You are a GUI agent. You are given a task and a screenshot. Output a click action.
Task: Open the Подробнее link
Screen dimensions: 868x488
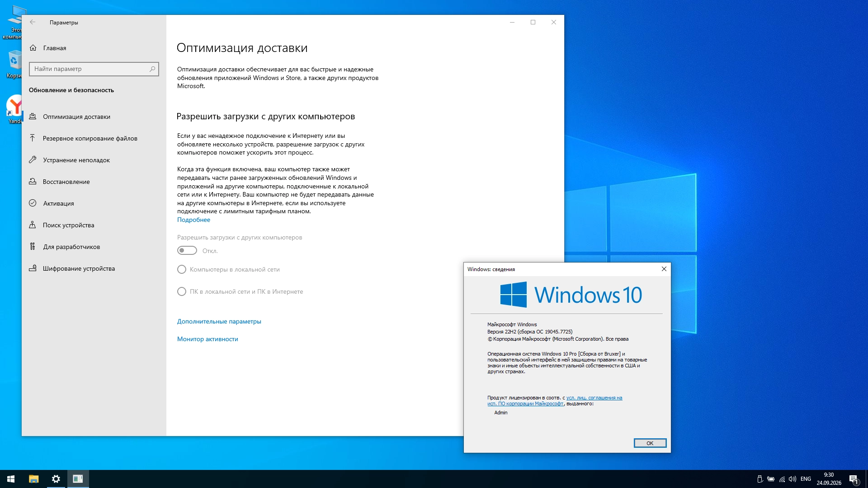(x=193, y=220)
